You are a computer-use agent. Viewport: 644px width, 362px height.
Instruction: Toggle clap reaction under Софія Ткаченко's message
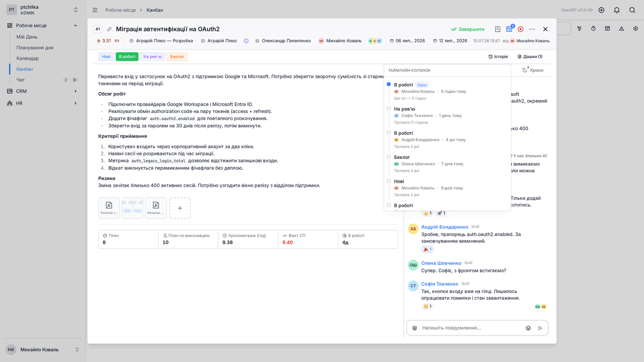[x=427, y=306]
